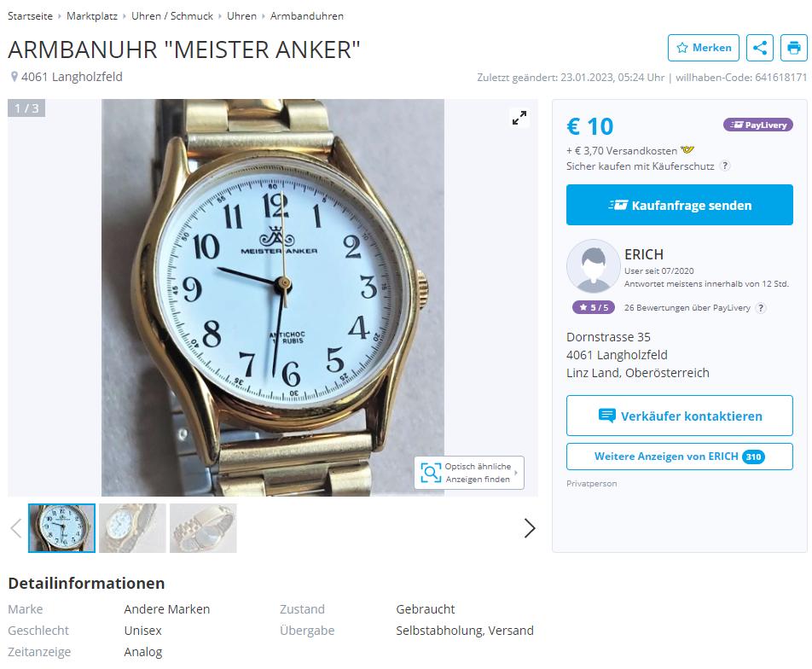Click the print icon button
The width and height of the screenshot is (812, 669).
[x=794, y=48]
